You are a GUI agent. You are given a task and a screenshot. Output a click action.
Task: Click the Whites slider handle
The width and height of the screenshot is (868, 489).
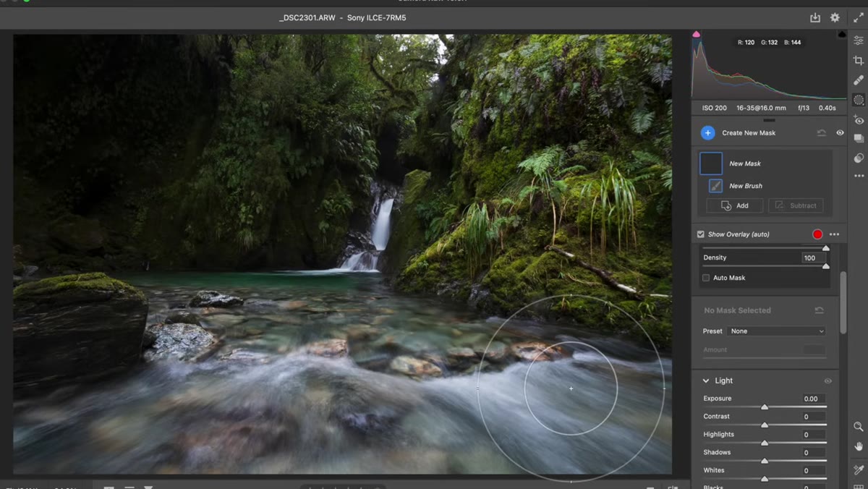[x=765, y=479]
